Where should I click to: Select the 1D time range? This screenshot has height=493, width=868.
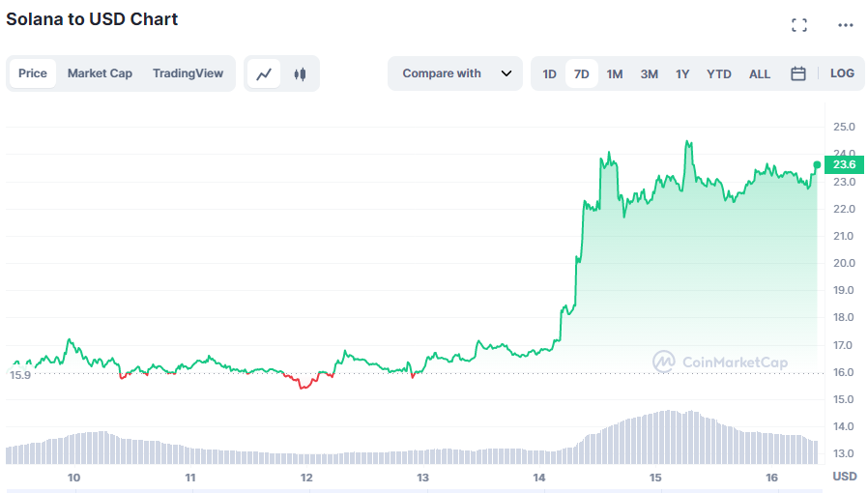[x=549, y=73]
